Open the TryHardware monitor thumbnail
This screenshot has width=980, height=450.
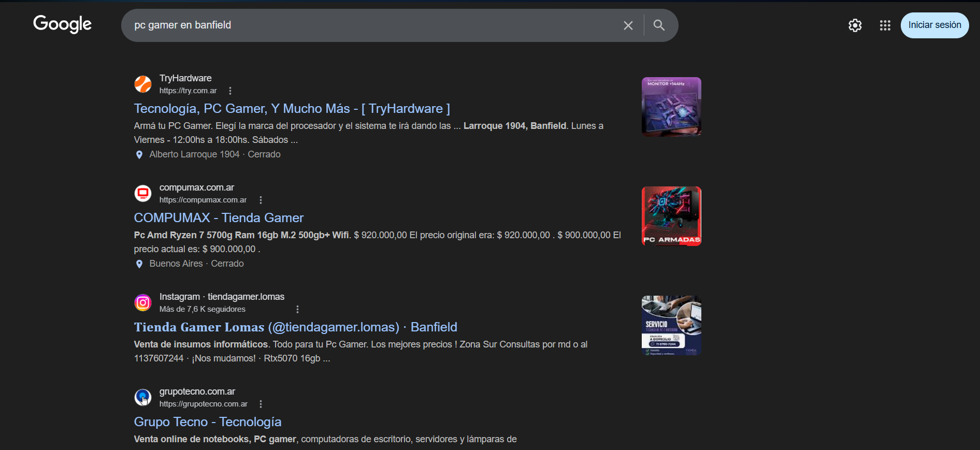pyautogui.click(x=671, y=107)
